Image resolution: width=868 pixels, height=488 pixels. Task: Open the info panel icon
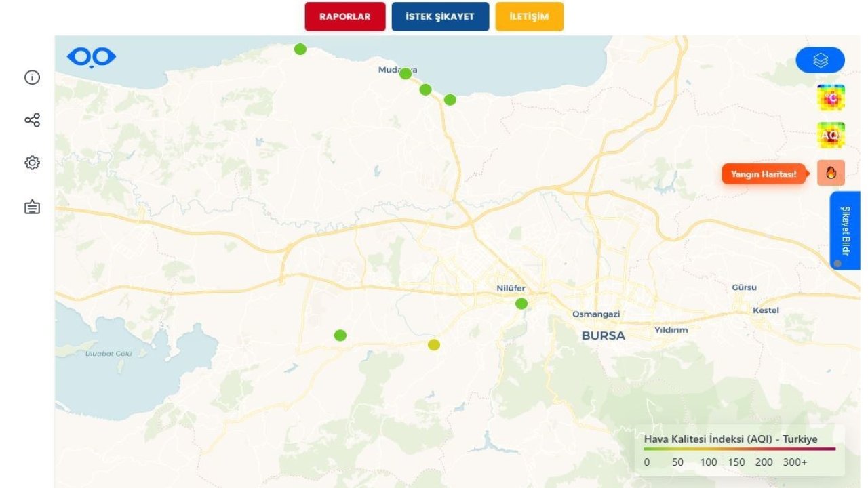click(x=31, y=77)
